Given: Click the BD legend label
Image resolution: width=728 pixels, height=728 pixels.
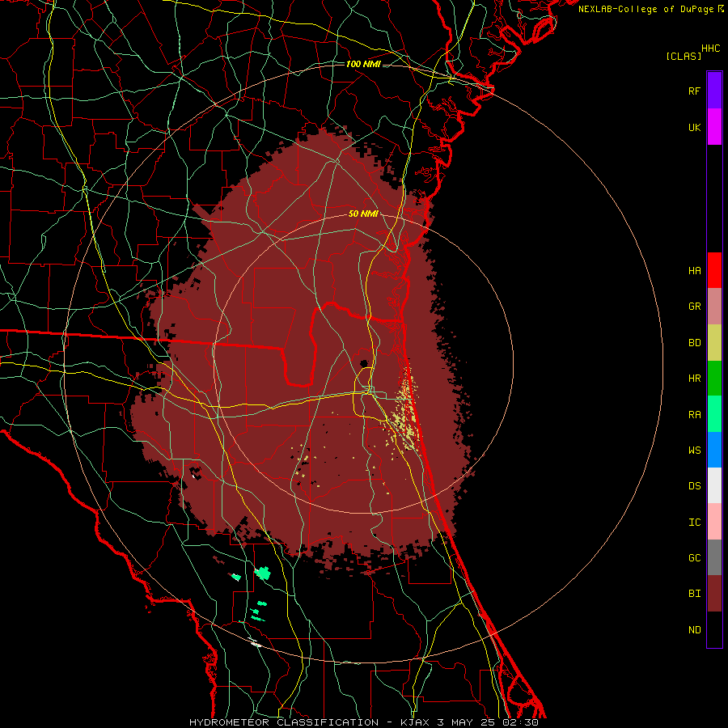Looking at the screenshot, I should click(x=694, y=343).
